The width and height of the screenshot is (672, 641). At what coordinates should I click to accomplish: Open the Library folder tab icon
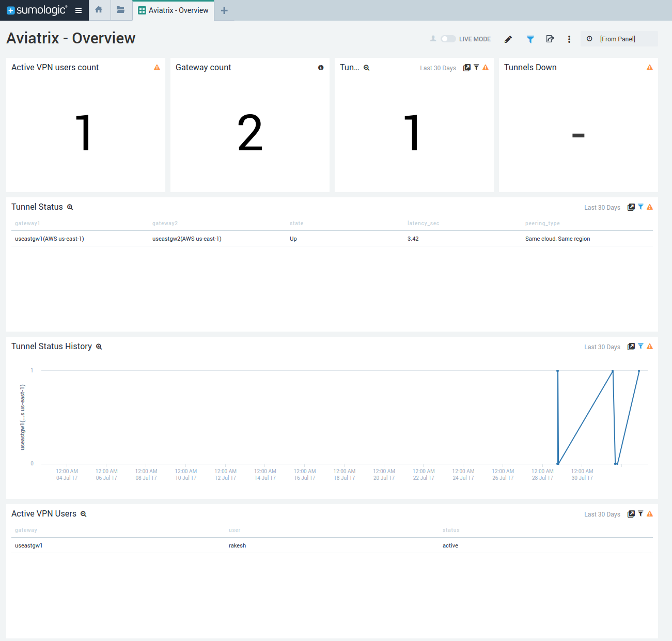(x=120, y=10)
